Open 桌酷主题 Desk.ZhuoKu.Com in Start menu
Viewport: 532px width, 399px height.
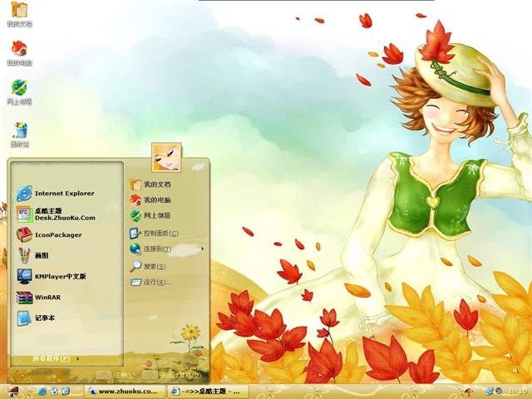click(56, 214)
